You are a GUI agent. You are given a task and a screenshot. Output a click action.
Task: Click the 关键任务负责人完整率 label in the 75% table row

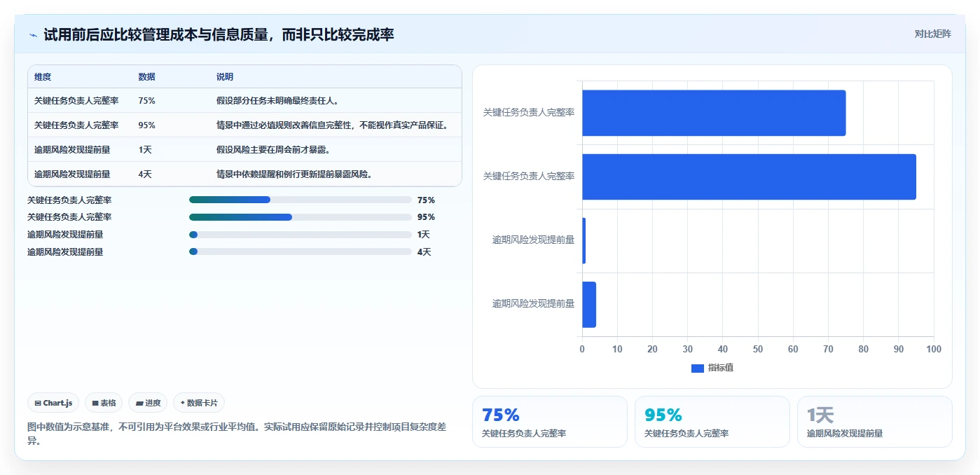tap(76, 101)
